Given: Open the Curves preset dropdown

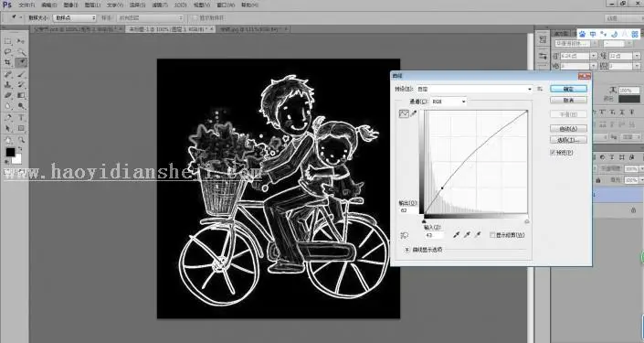Looking at the screenshot, I should [475, 89].
